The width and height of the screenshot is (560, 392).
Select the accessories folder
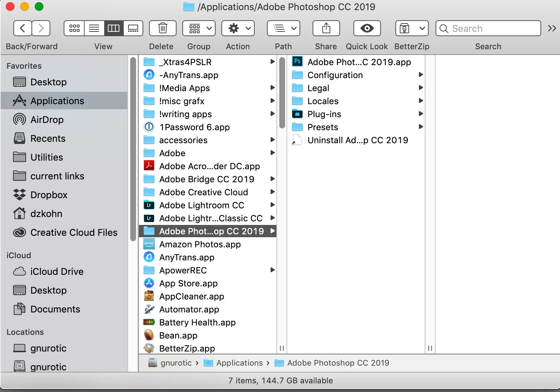[x=208, y=140]
